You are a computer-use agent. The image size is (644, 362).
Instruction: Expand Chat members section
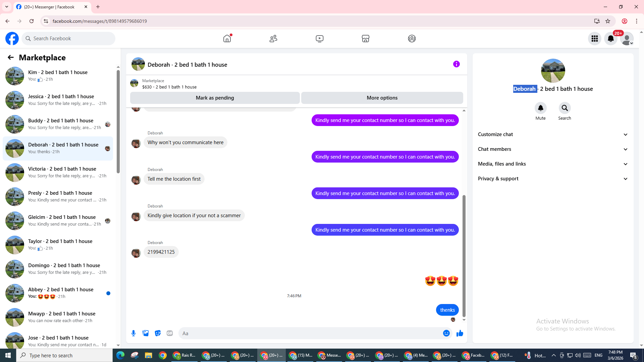tap(553, 149)
